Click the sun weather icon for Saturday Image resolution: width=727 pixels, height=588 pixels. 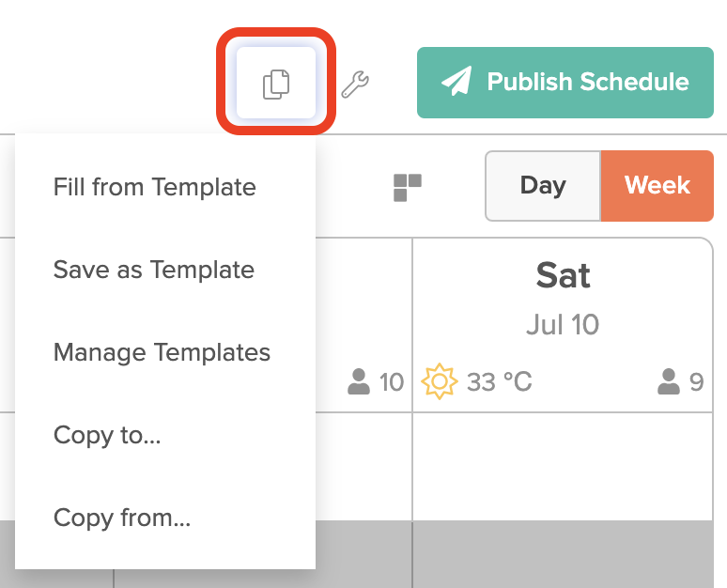click(x=438, y=382)
